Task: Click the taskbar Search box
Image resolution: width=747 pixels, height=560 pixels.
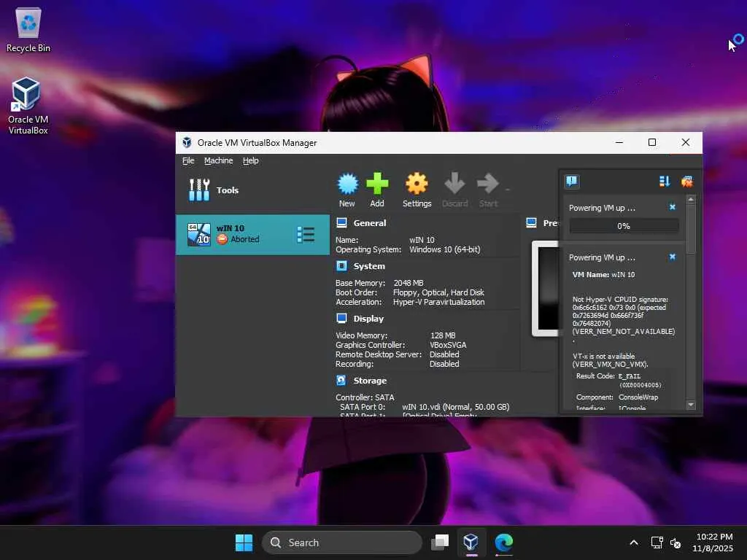Action: (x=341, y=542)
